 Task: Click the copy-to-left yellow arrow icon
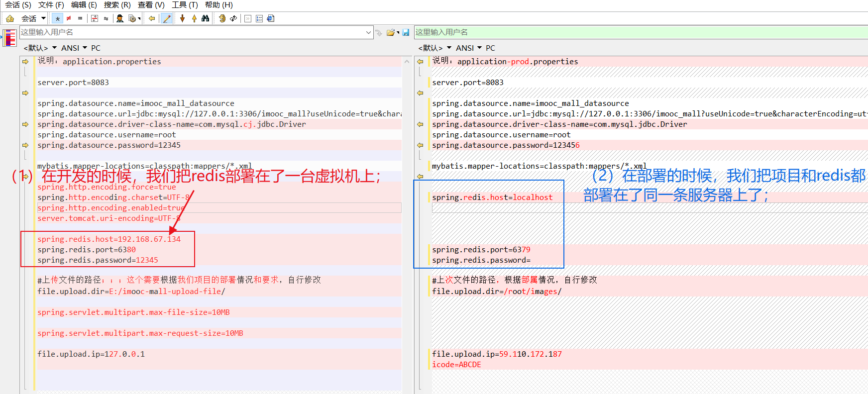(152, 18)
